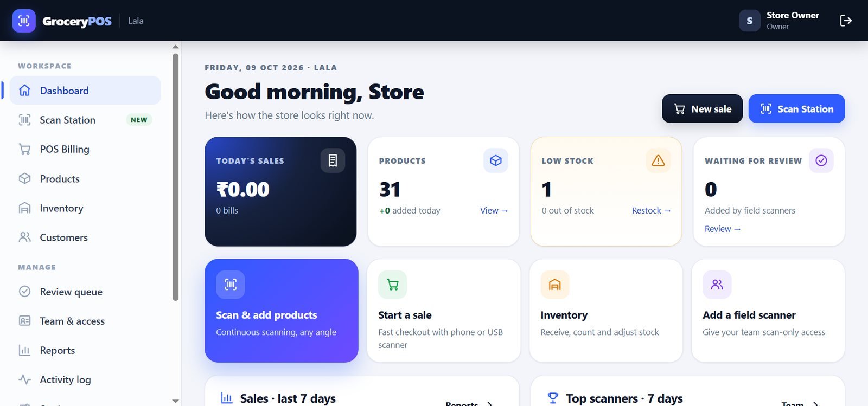Click the POS Billing cart icon
The height and width of the screenshot is (406, 868).
25,149
